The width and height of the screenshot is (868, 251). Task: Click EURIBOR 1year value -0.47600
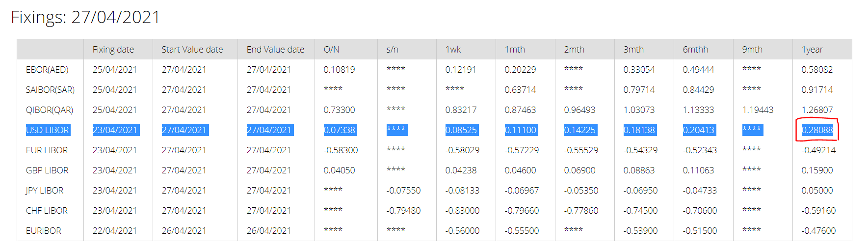(x=818, y=231)
